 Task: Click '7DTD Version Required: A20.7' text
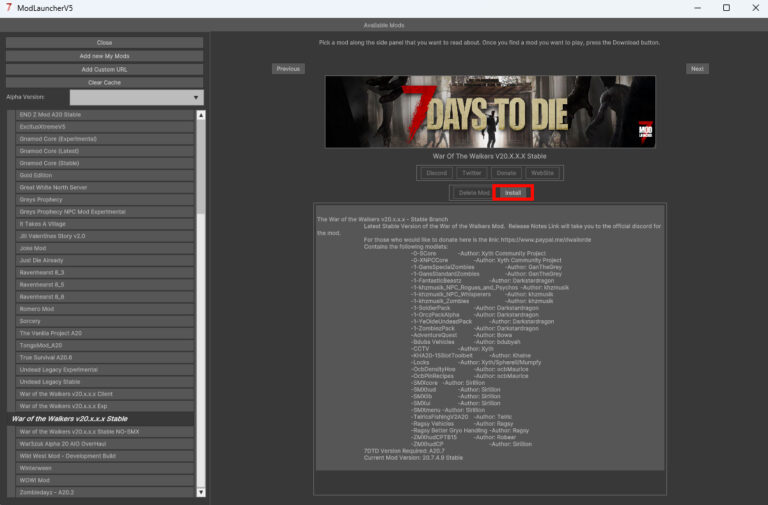point(404,451)
